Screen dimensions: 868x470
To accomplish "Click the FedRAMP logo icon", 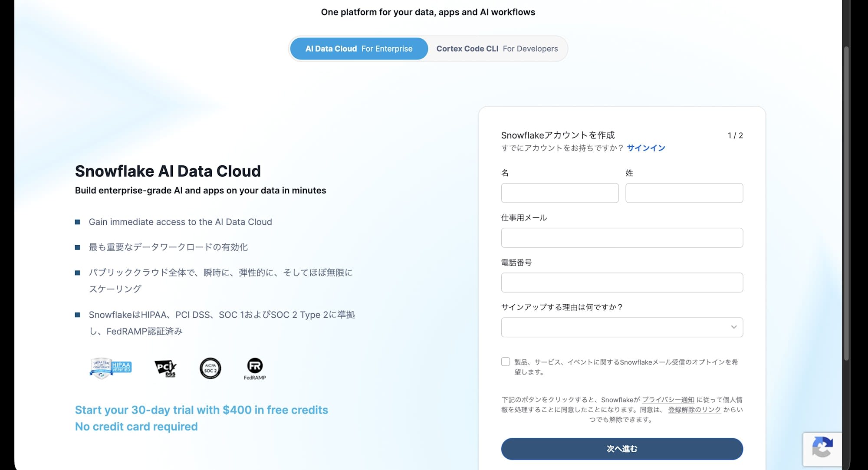I will pyautogui.click(x=255, y=369).
